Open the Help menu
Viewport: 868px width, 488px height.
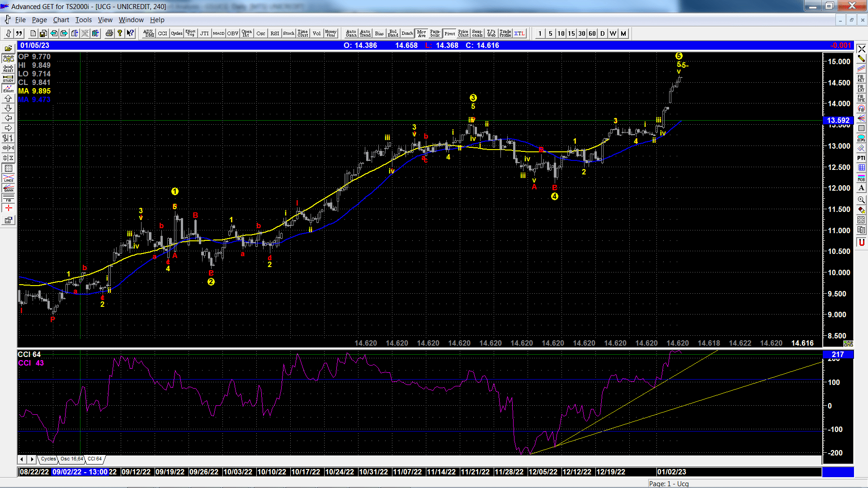click(x=157, y=20)
